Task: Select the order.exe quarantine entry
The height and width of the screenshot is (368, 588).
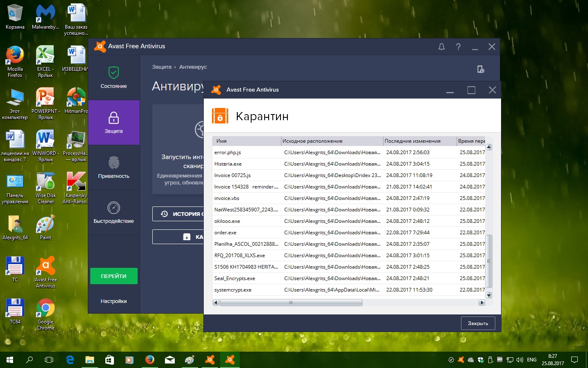Action: pos(349,233)
